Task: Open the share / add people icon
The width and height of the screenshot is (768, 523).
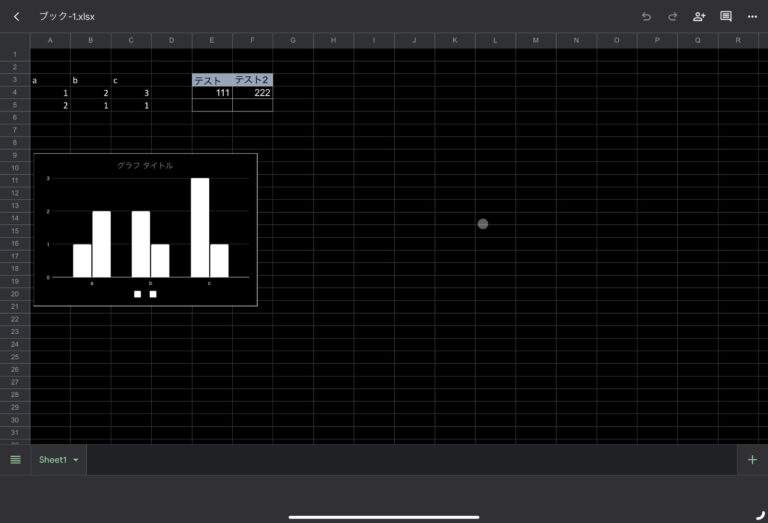Action: point(699,16)
